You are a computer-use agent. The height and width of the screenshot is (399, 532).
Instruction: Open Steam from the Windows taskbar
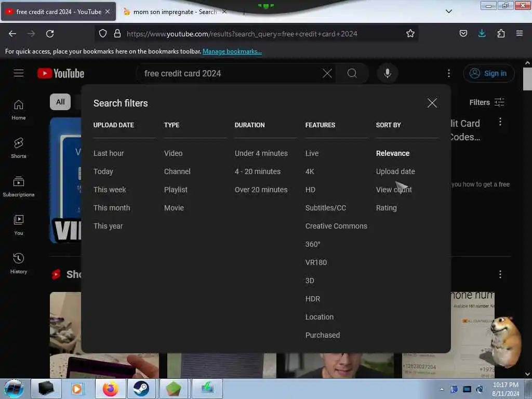pyautogui.click(x=141, y=389)
